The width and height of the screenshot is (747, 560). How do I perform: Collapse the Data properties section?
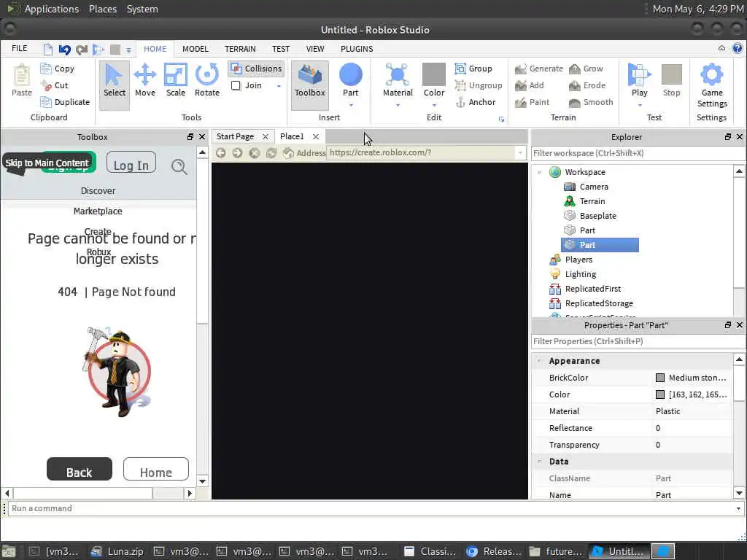539,462
